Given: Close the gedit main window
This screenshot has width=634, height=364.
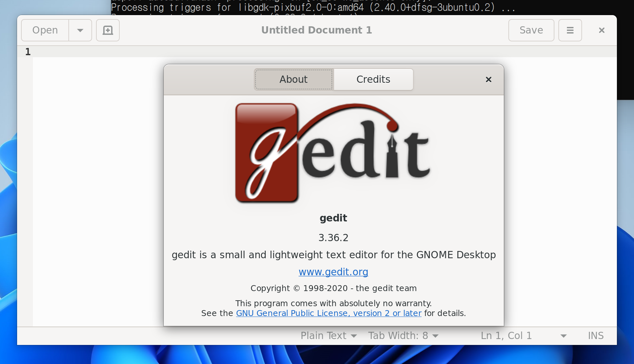Looking at the screenshot, I should tap(601, 30).
